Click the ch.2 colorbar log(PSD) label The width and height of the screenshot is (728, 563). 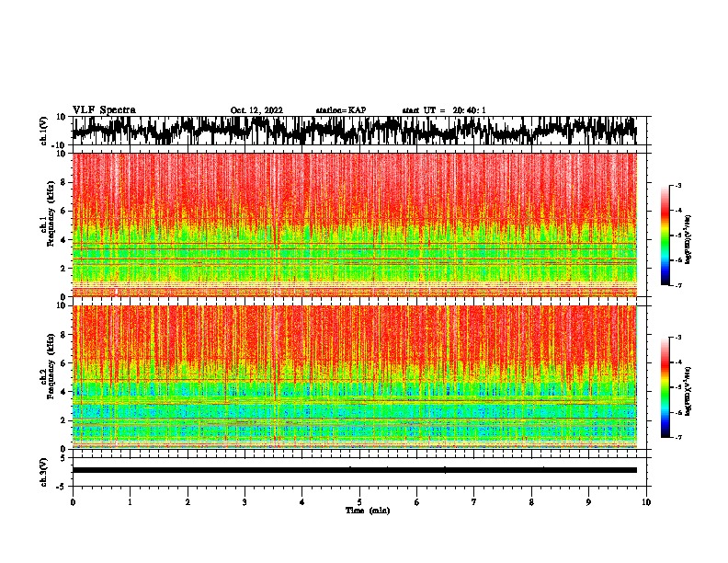coord(688,391)
